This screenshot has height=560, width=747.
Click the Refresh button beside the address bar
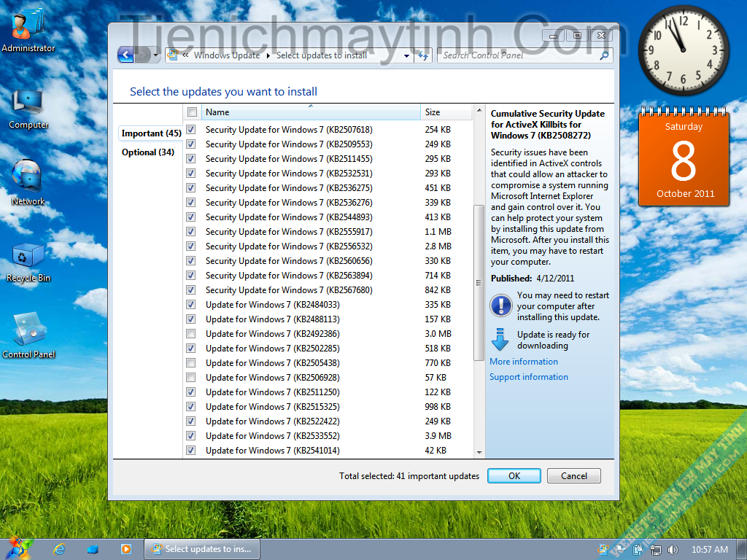pos(423,55)
